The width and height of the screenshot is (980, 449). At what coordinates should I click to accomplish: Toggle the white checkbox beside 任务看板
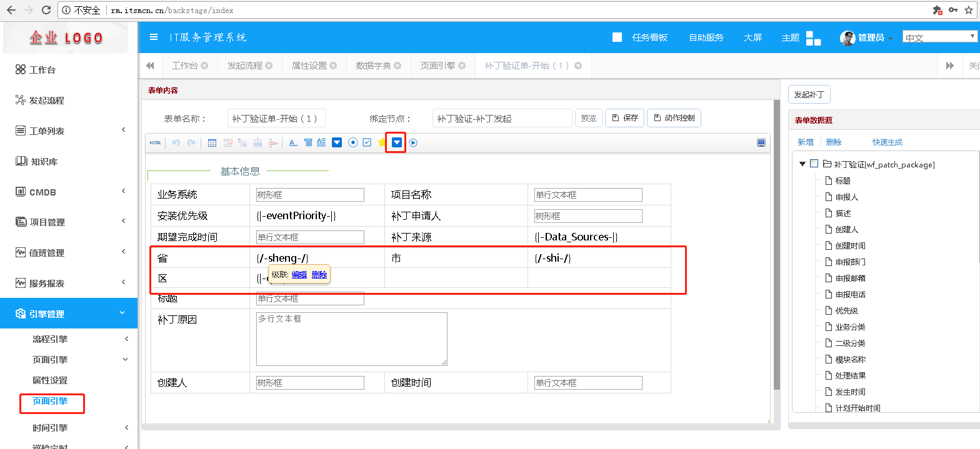[617, 37]
